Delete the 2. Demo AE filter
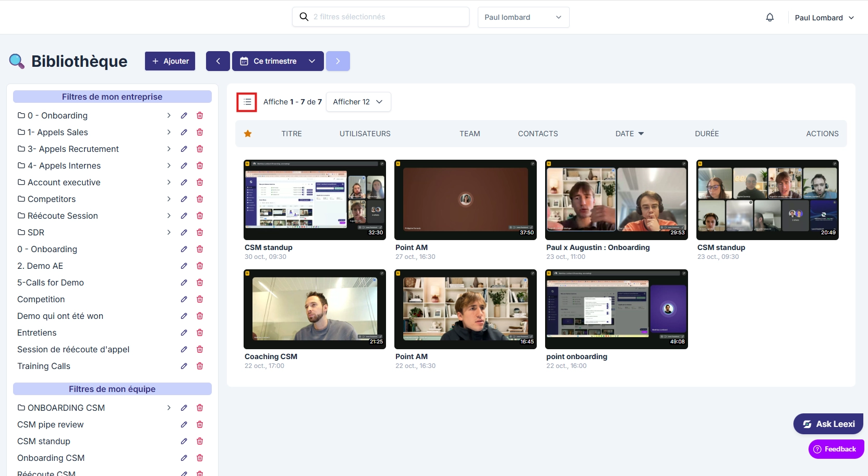 click(200, 266)
